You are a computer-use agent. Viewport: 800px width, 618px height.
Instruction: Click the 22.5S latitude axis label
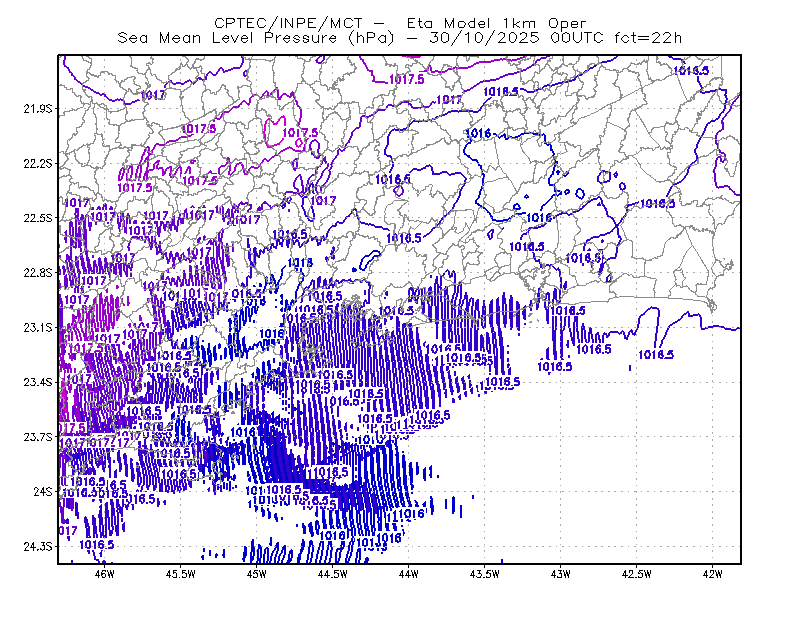click(x=38, y=218)
